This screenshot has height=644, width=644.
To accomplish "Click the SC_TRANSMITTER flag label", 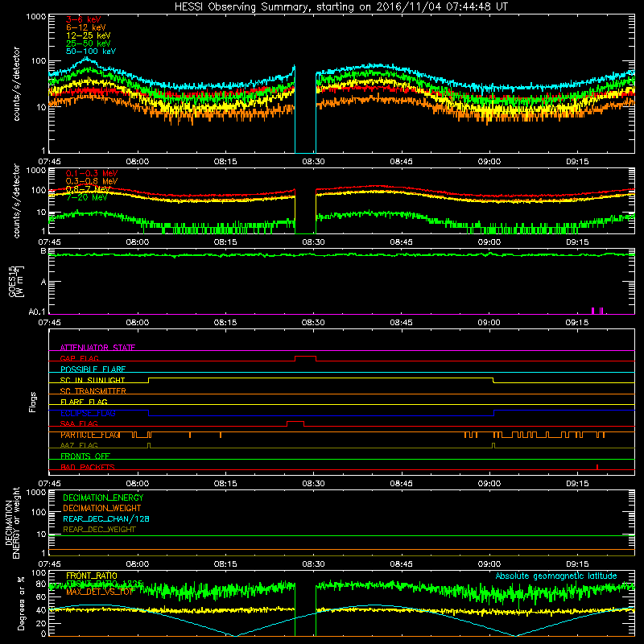I will click(x=93, y=391).
